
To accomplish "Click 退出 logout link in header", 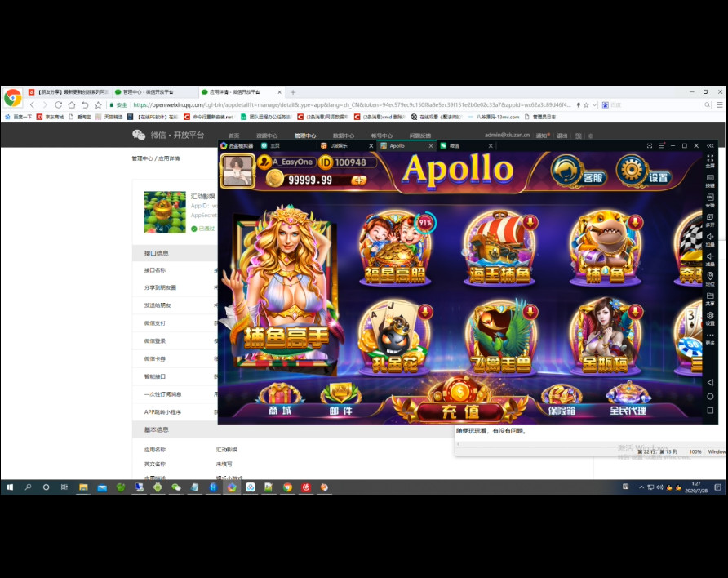I will click(x=562, y=136).
